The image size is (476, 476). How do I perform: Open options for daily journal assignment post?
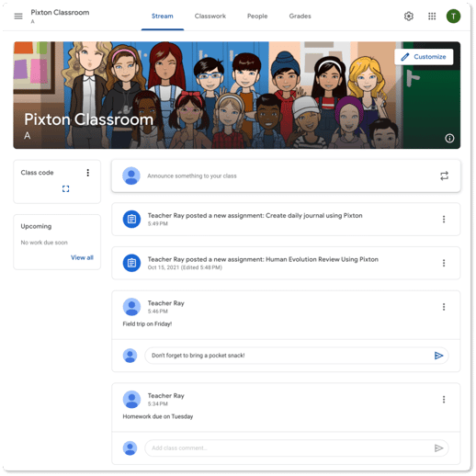pyautogui.click(x=444, y=219)
